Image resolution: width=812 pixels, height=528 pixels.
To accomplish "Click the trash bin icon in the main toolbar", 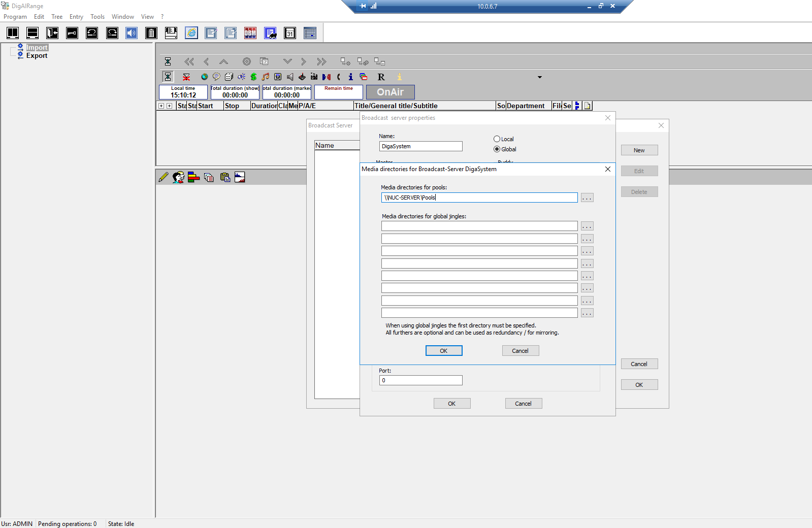I will point(151,34).
